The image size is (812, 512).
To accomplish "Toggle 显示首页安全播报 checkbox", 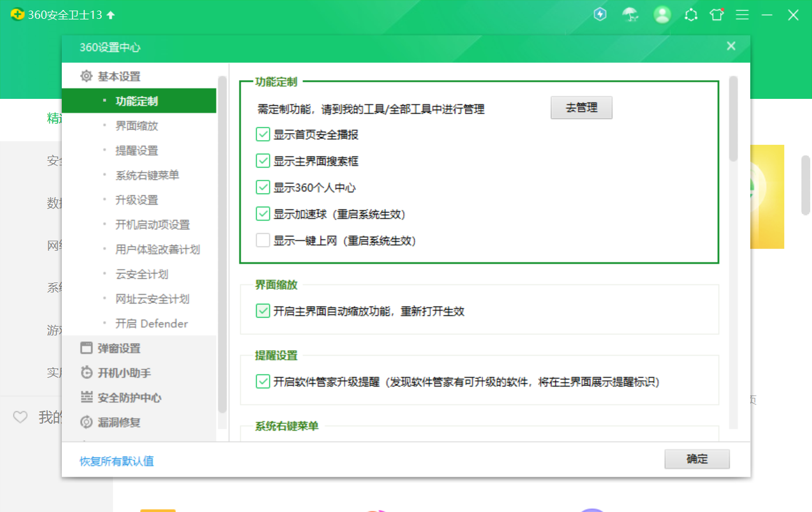I will coord(263,134).
